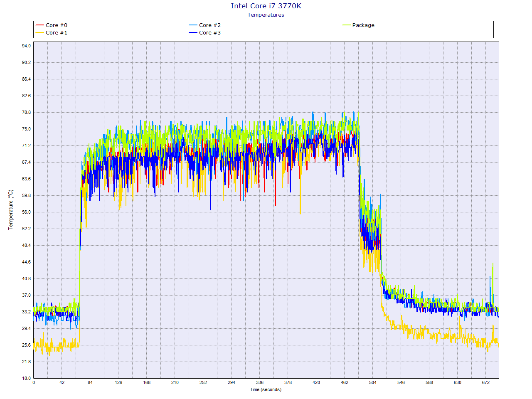
Task: Click the 90.2 y-axis value
Action: click(26, 62)
